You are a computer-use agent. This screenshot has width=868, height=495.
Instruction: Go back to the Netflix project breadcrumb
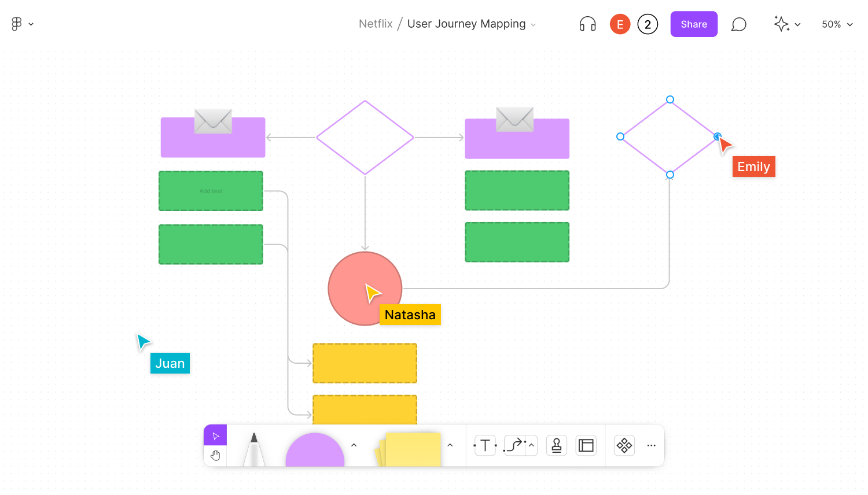pos(376,24)
